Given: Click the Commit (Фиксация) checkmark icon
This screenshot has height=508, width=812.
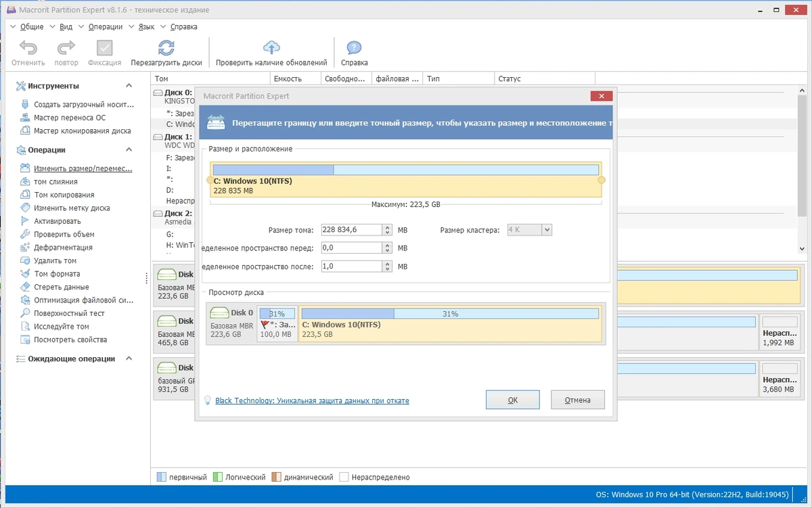Looking at the screenshot, I should click(104, 48).
